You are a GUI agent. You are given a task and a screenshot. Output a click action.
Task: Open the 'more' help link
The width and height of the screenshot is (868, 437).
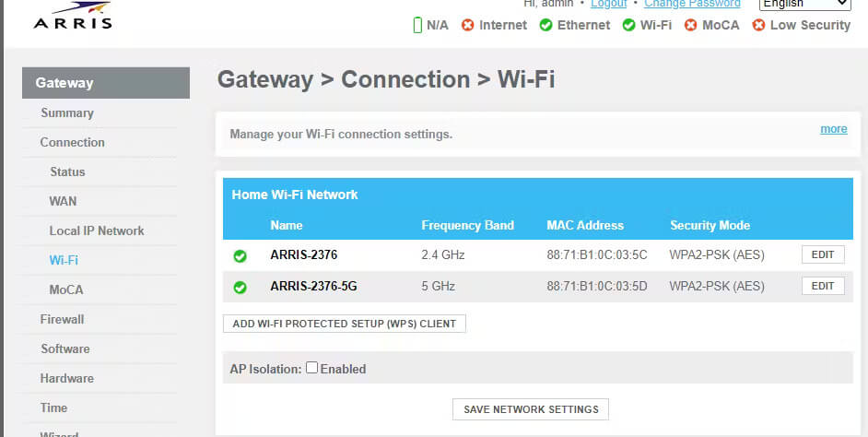pyautogui.click(x=833, y=129)
